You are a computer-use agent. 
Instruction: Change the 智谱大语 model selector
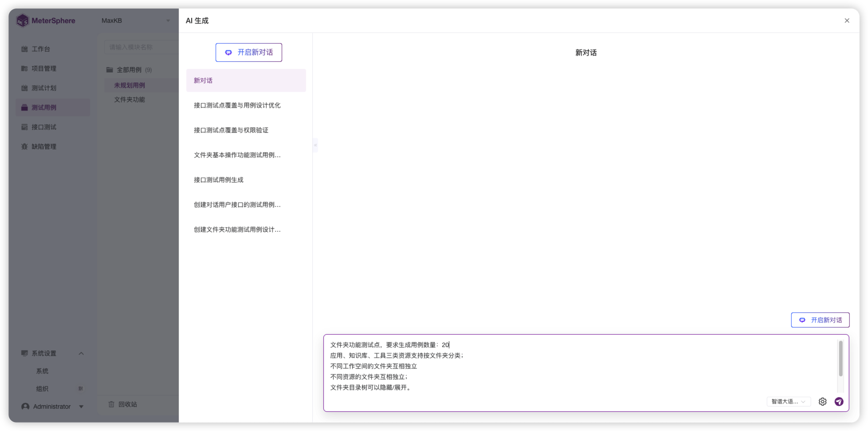789,401
